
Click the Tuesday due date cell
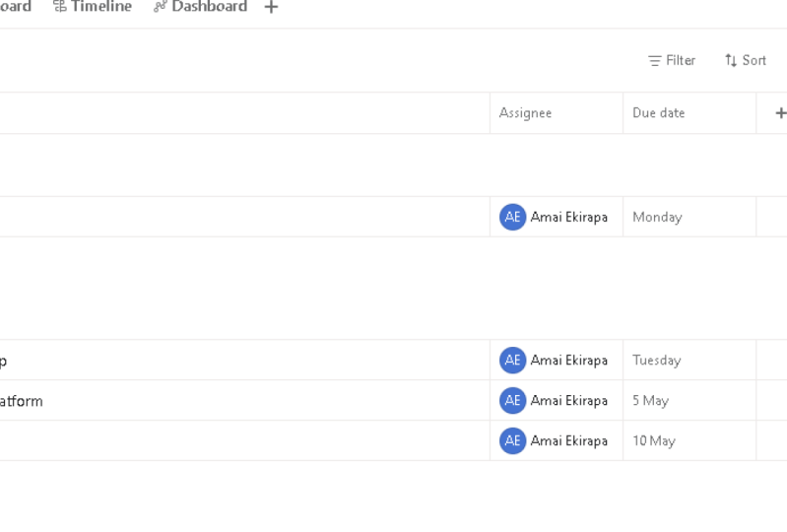689,360
